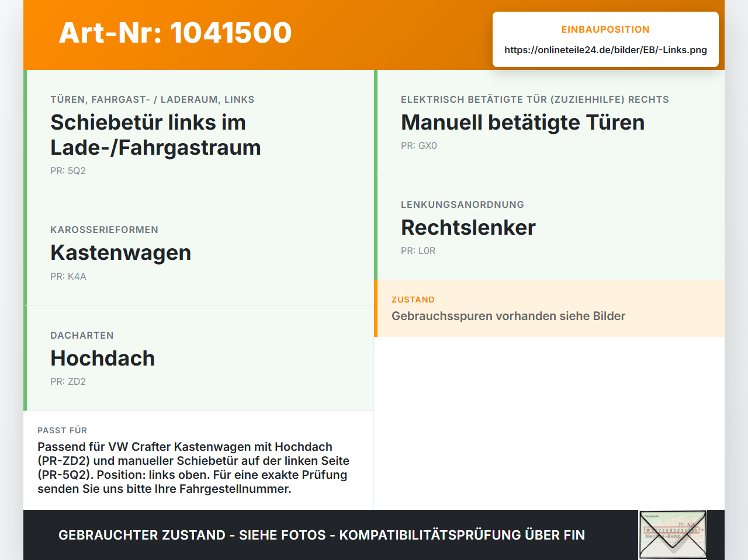Click the Einbauposition heading

[x=605, y=29]
